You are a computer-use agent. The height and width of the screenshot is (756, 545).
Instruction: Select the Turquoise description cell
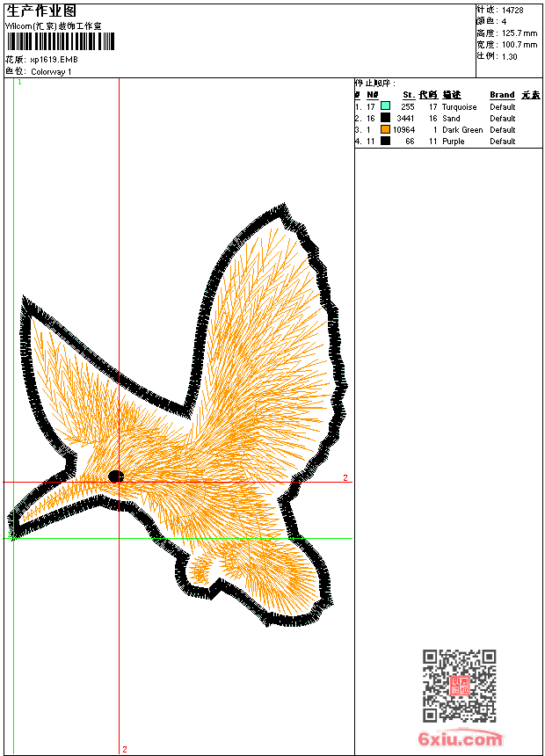pyautogui.click(x=459, y=107)
